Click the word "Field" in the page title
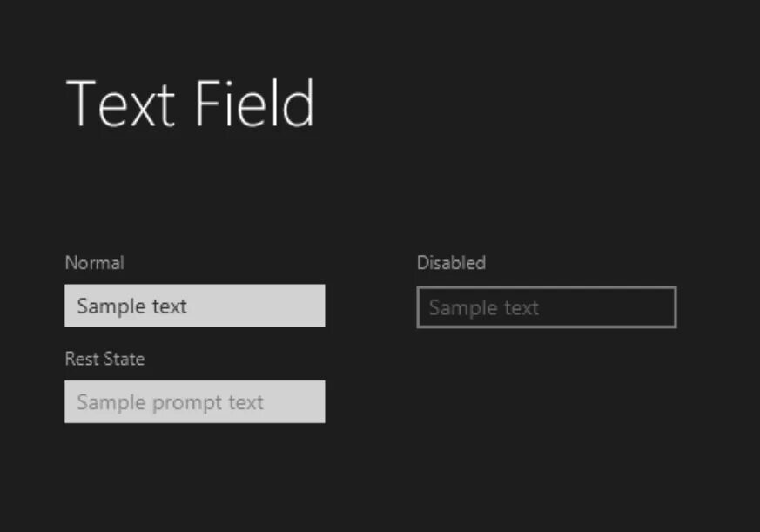The height and width of the screenshot is (532, 760). (x=253, y=104)
